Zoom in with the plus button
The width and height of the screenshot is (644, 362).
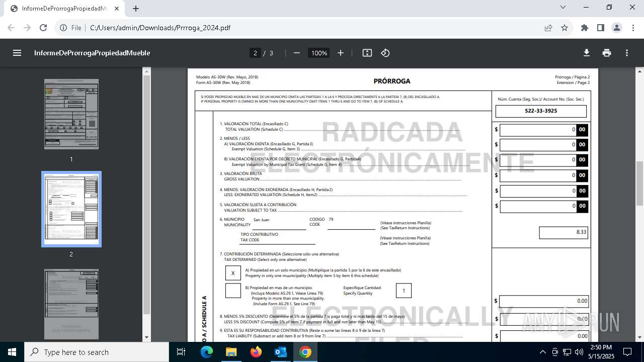tap(341, 53)
